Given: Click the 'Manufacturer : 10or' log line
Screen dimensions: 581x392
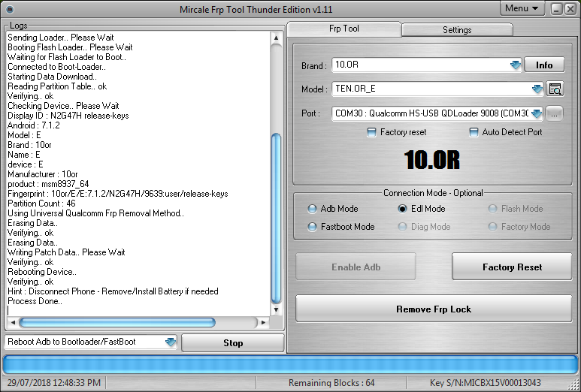Looking at the screenshot, I should tap(43, 174).
